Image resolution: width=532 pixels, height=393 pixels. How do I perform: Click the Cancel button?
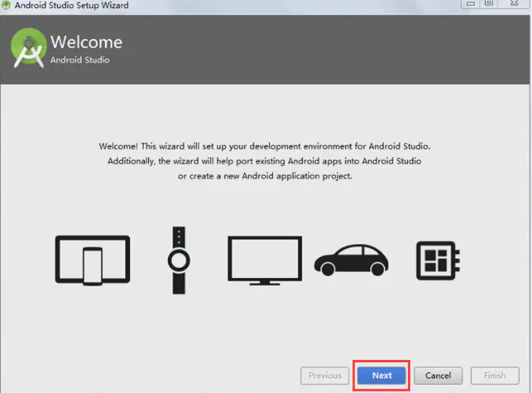click(x=438, y=376)
